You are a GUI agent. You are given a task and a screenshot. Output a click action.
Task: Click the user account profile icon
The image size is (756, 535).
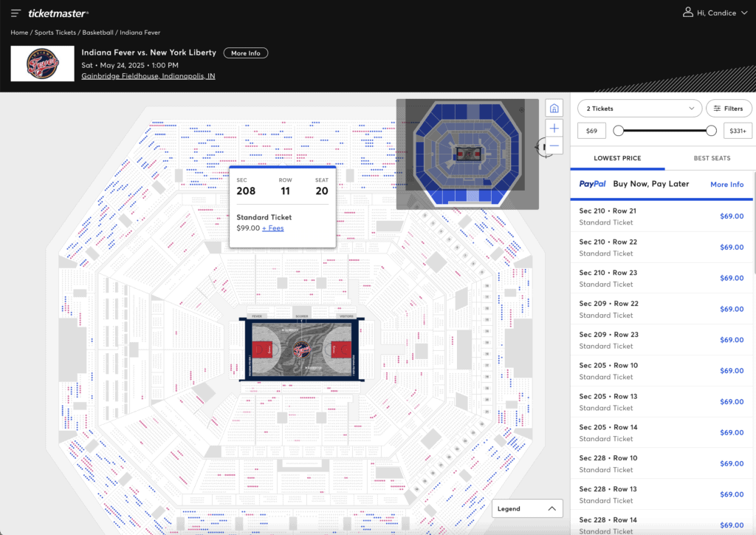[x=688, y=13]
